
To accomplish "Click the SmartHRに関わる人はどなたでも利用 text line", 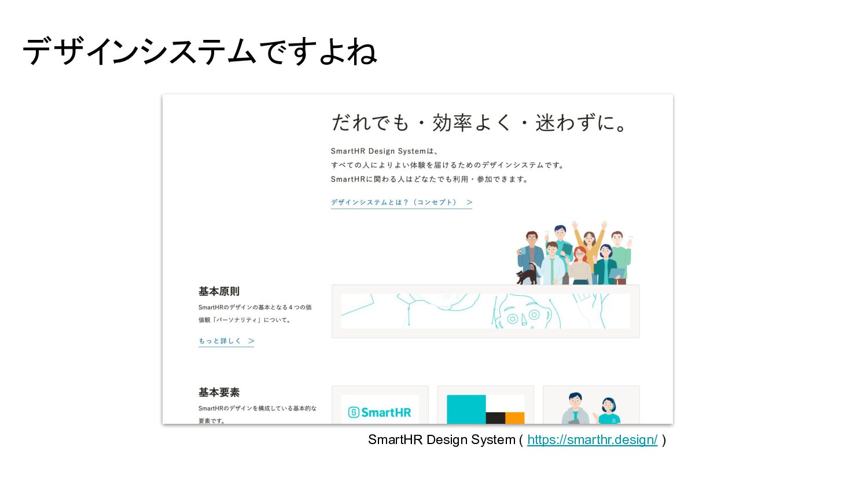I will pyautogui.click(x=430, y=179).
